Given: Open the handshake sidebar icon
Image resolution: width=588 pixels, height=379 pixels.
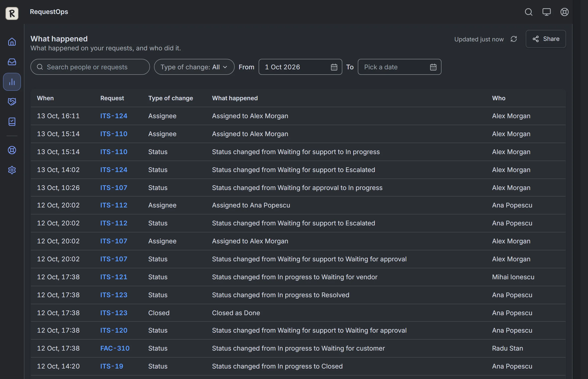Looking at the screenshot, I should pyautogui.click(x=12, y=101).
